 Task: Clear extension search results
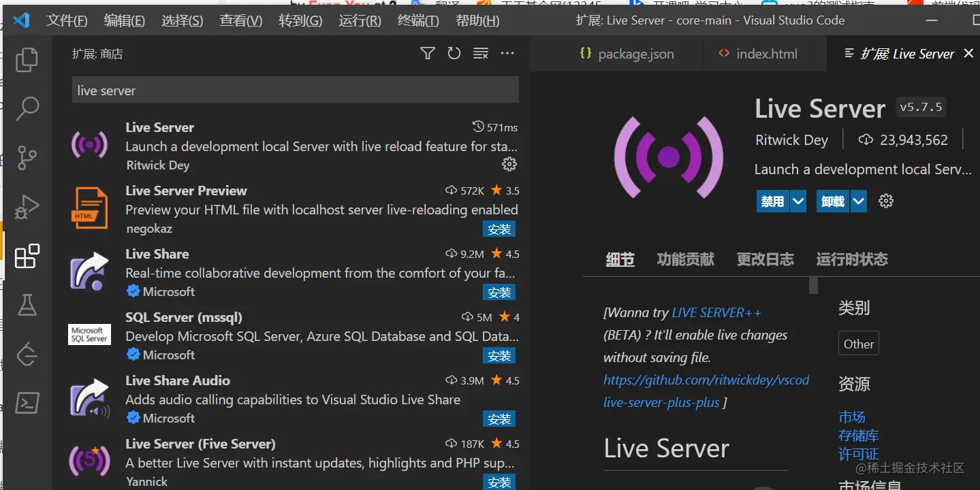click(x=481, y=53)
